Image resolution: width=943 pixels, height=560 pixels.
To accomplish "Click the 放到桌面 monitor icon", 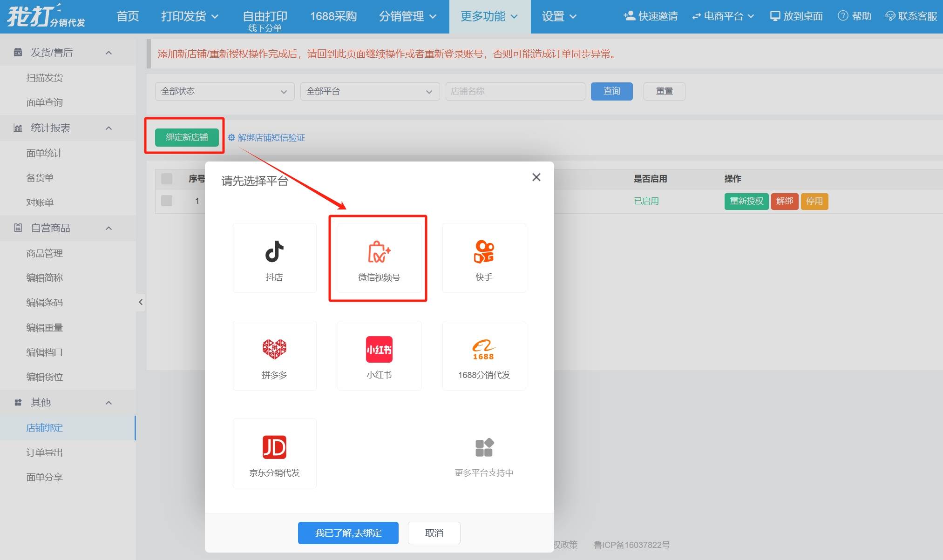I will pyautogui.click(x=775, y=16).
